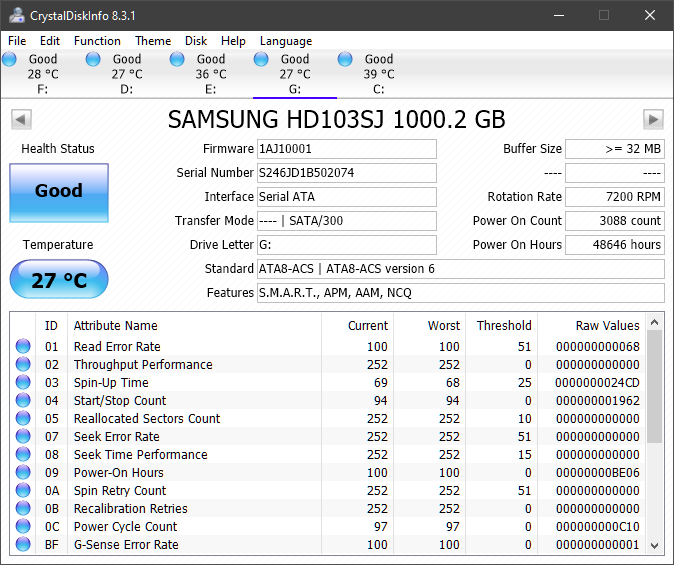This screenshot has height=565, width=674.
Task: Click raw value 000000001962
Action: pyautogui.click(x=597, y=400)
